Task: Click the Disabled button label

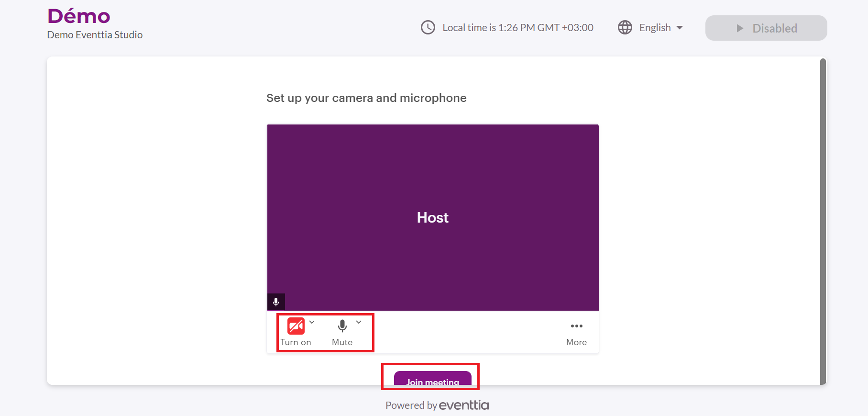Action: (x=774, y=28)
